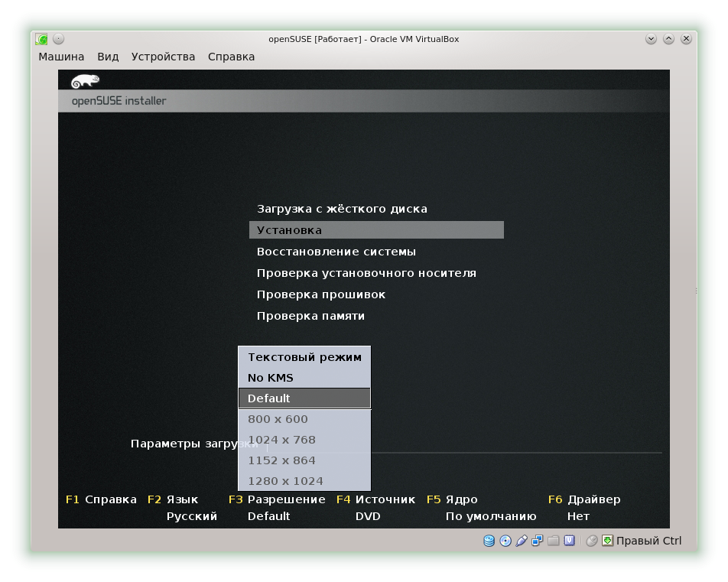Maximize the VirtualBox window
Image resolution: width=728 pixels, height=582 pixels.
668,39
